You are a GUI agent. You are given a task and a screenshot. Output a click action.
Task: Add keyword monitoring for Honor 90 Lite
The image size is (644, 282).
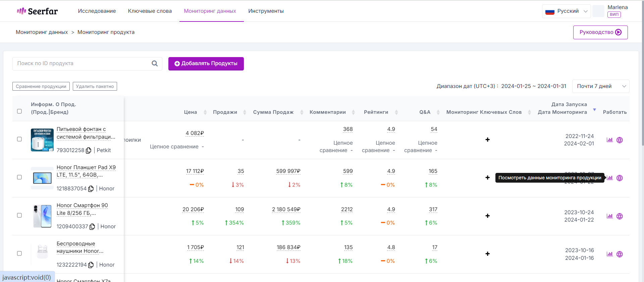tap(488, 216)
